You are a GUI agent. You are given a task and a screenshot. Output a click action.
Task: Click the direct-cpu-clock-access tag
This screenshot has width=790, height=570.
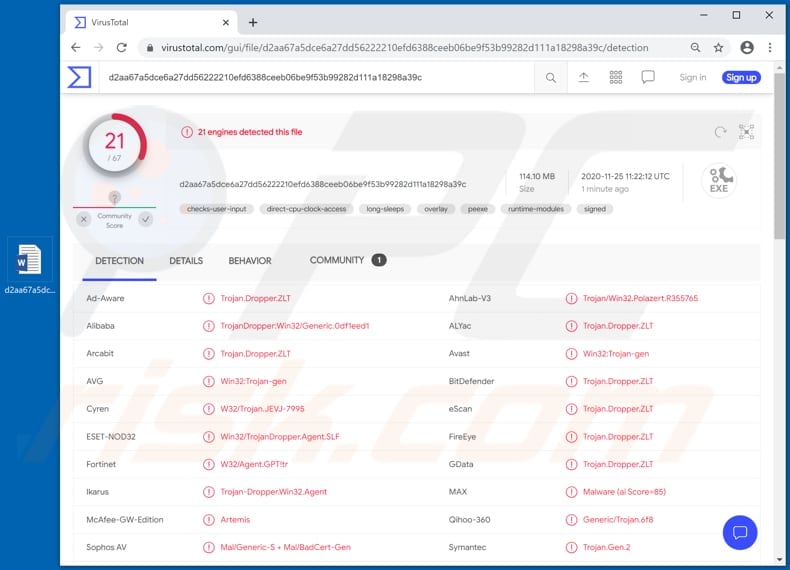(x=306, y=209)
